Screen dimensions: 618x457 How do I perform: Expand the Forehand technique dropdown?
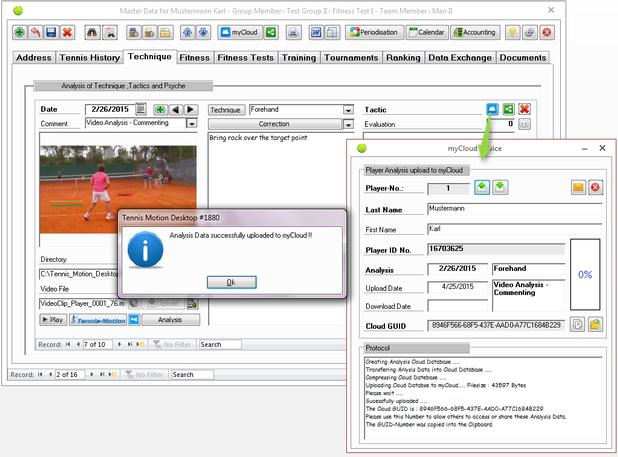[x=348, y=109]
